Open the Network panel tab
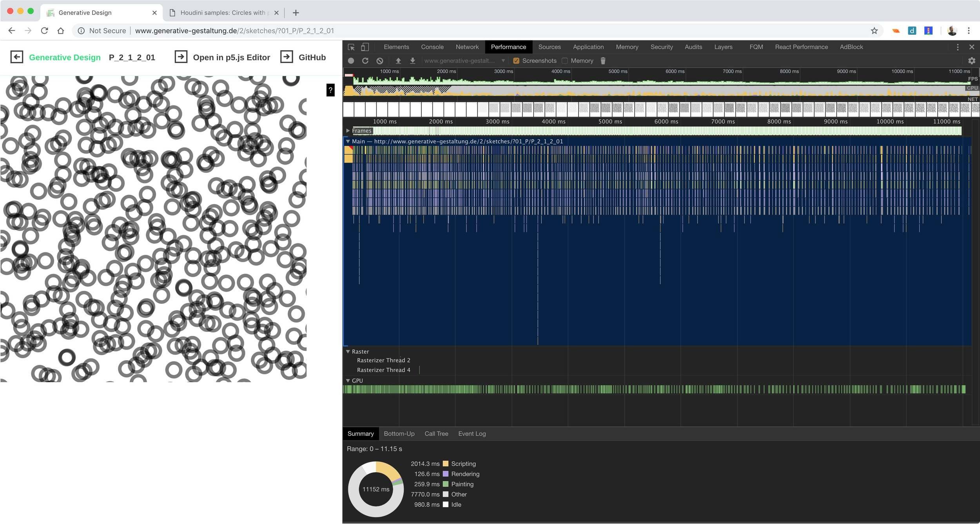The width and height of the screenshot is (980, 524). click(x=467, y=47)
